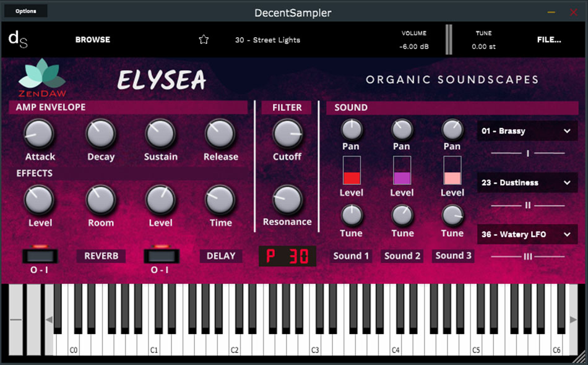Open the 23 - Dustiness sound dropdown
Image resolution: width=588 pixels, height=365 pixels.
click(527, 182)
